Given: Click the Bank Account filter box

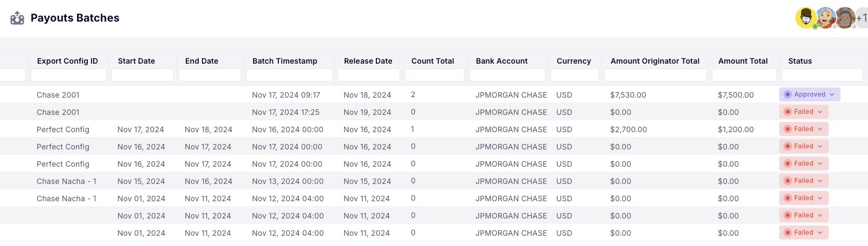Looking at the screenshot, I should 507,75.
